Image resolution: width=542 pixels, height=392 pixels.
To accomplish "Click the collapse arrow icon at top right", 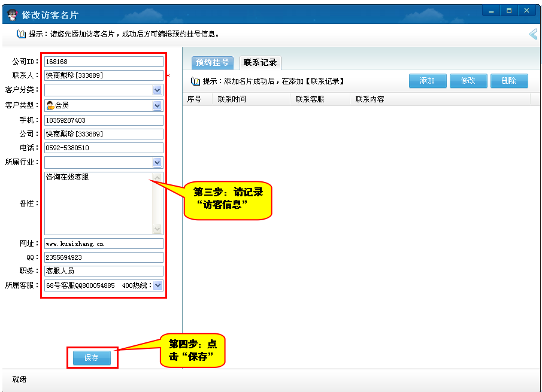I will (x=532, y=34).
